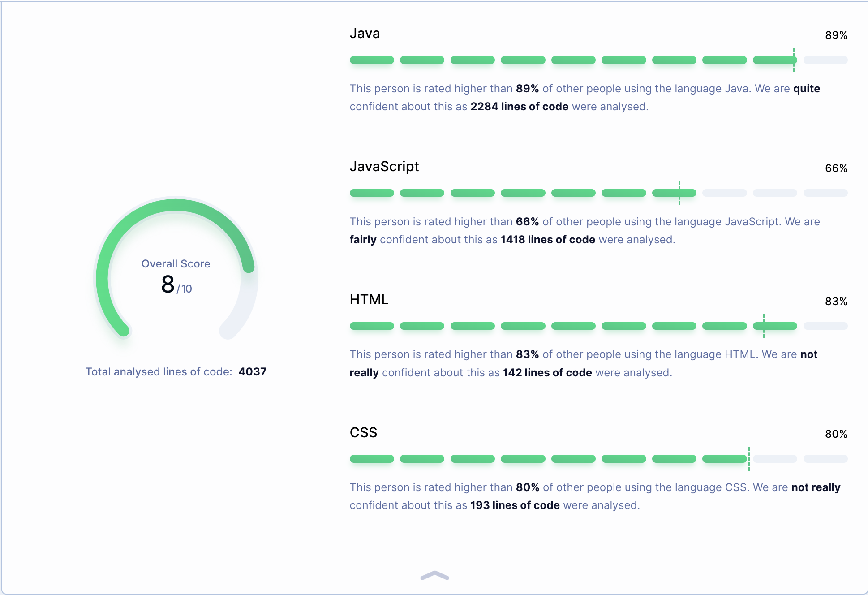This screenshot has height=595, width=868.
Task: Click the CSS progress bar marker
Action: pyautogui.click(x=748, y=459)
